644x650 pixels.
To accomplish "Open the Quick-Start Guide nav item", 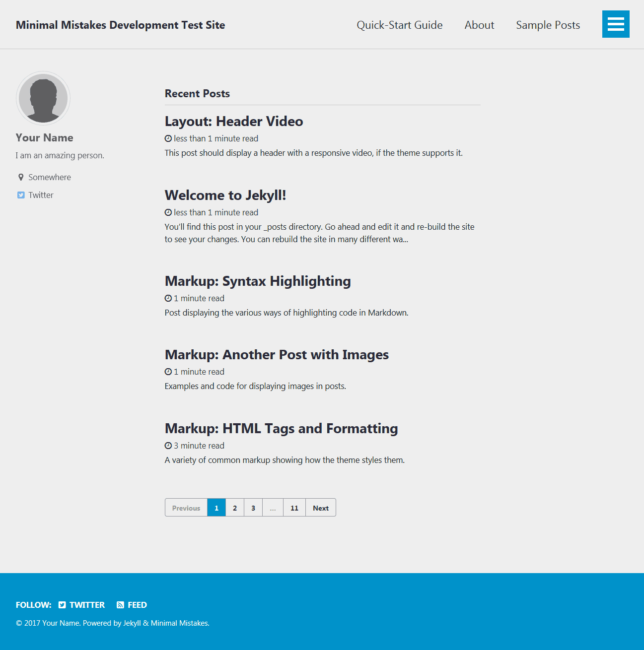I will tap(399, 25).
